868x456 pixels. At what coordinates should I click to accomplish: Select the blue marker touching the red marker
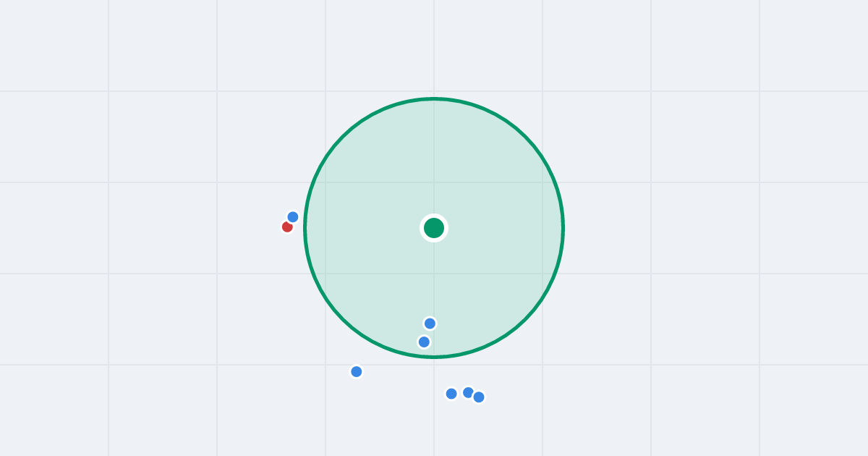click(293, 217)
